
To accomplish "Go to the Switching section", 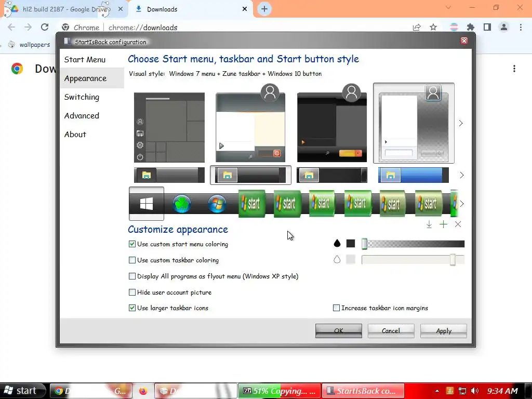I will pos(82,97).
